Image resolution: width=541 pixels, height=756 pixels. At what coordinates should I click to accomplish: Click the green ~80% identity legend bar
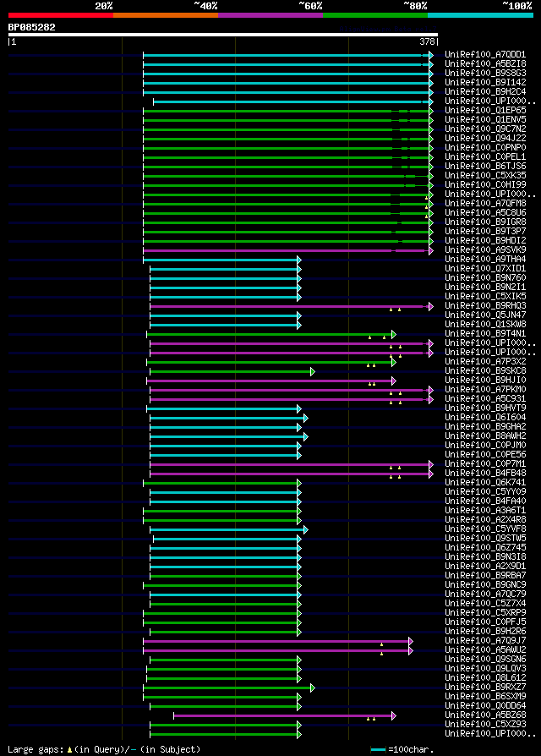(375, 15)
